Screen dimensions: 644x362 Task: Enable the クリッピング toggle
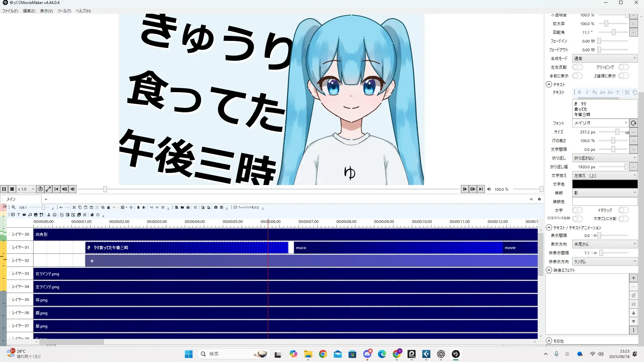pos(624,67)
